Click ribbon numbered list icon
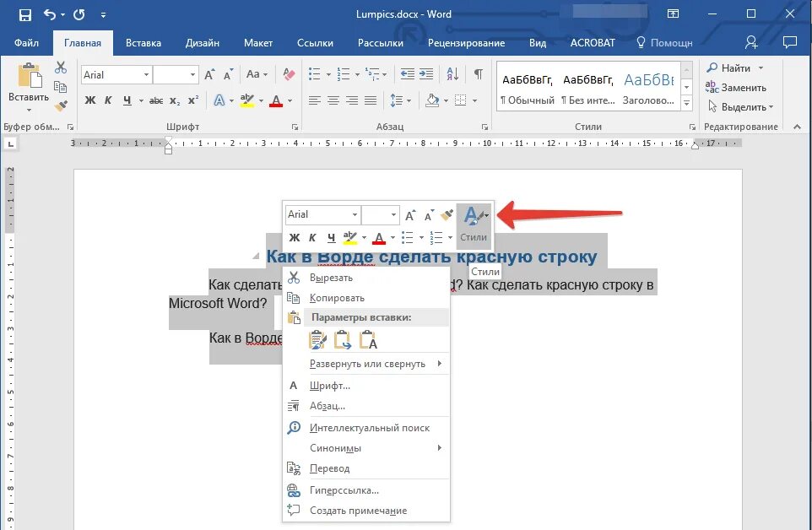Screen dimensions: 812x530 344,74
